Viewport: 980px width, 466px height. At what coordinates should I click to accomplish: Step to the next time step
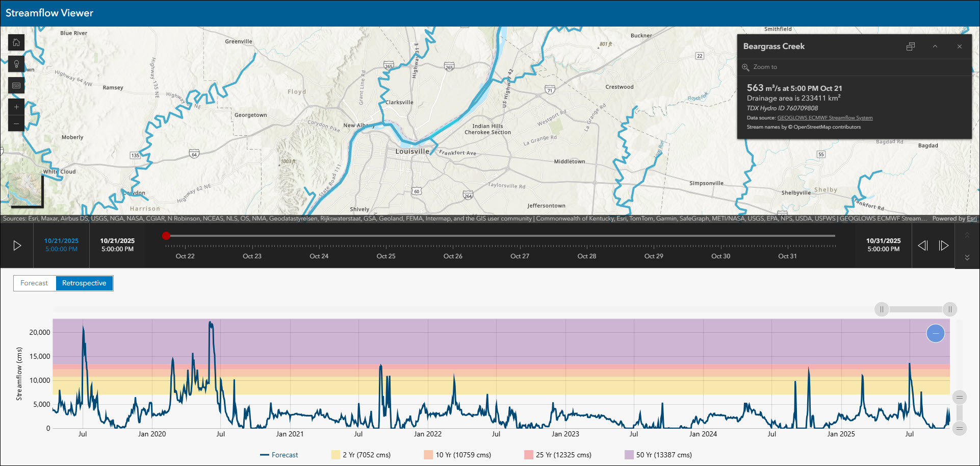point(944,246)
